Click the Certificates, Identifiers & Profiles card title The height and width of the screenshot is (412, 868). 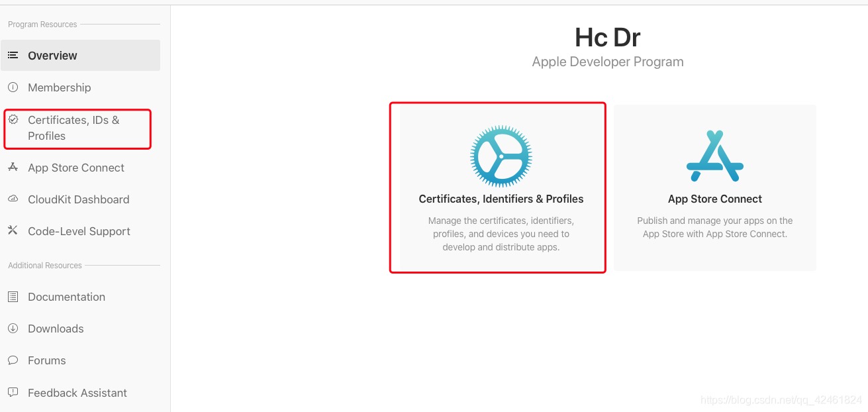coord(501,199)
